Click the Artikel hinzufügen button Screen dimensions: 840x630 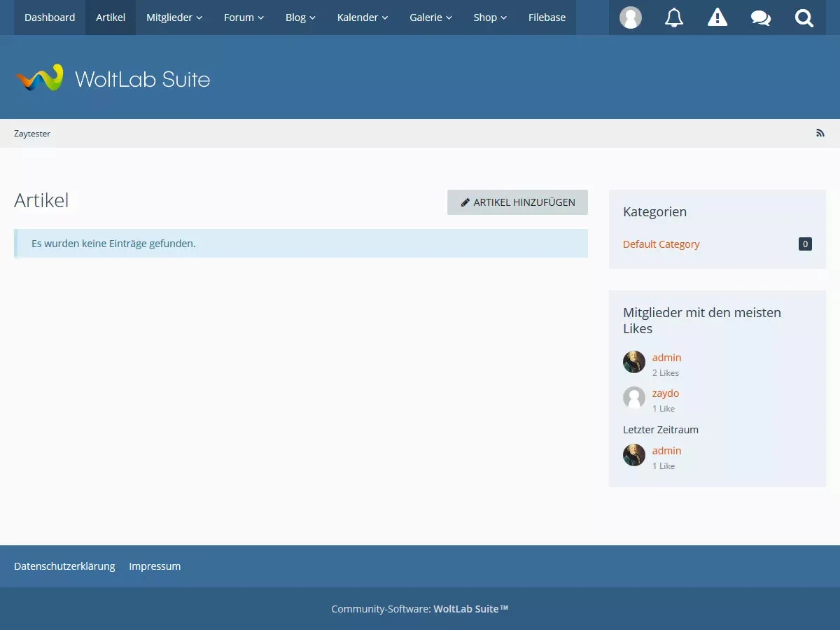517,202
